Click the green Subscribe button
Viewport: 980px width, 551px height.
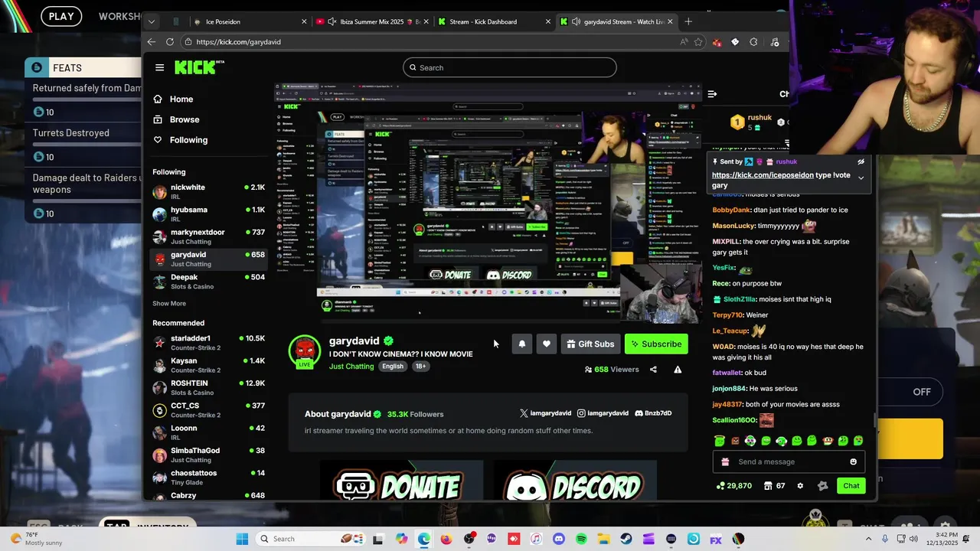[656, 344]
